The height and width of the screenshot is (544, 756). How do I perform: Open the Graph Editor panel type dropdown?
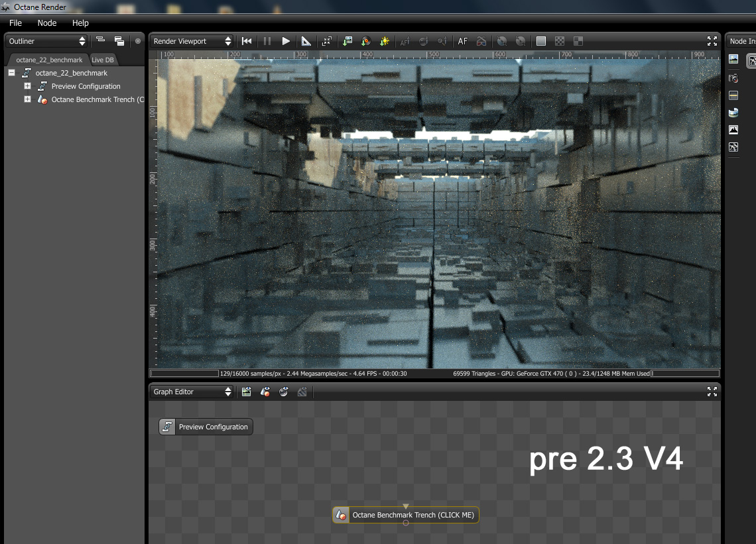(x=192, y=392)
